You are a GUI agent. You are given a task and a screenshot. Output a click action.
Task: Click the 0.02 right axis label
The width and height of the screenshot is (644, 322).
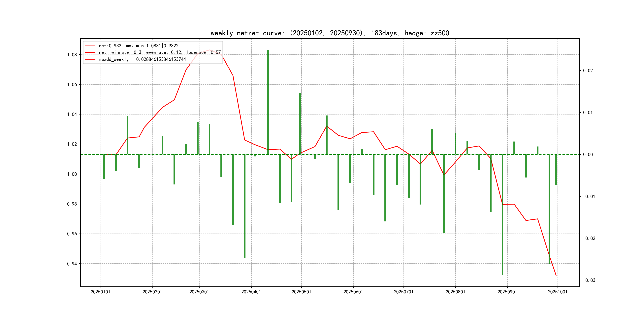click(x=588, y=71)
